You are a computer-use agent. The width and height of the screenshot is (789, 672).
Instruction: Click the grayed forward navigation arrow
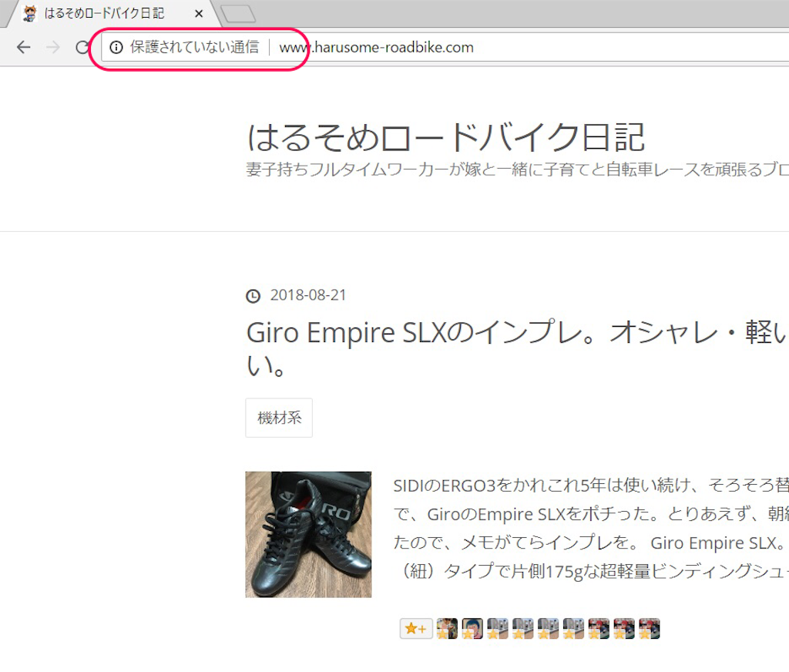pos(53,47)
